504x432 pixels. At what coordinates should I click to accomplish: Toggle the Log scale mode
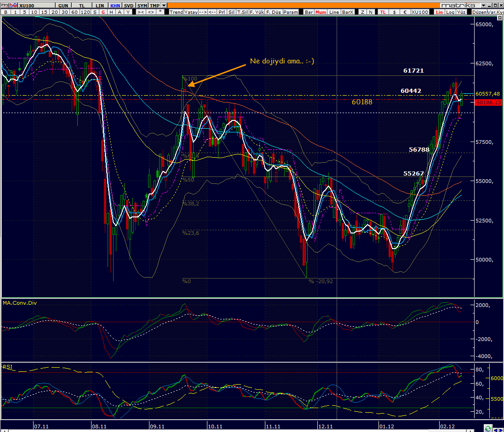(450, 12)
